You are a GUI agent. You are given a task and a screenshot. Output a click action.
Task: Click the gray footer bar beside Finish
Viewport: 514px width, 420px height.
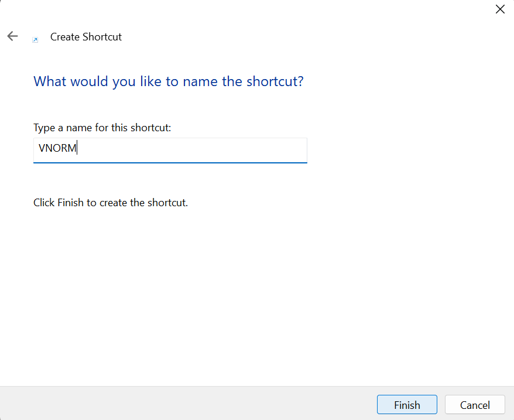click(x=187, y=404)
